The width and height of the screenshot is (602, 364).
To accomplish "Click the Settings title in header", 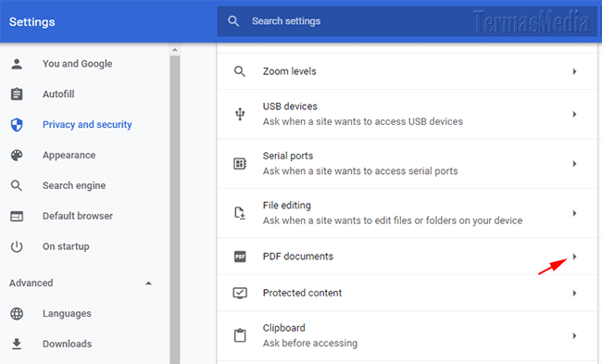I will click(x=31, y=22).
